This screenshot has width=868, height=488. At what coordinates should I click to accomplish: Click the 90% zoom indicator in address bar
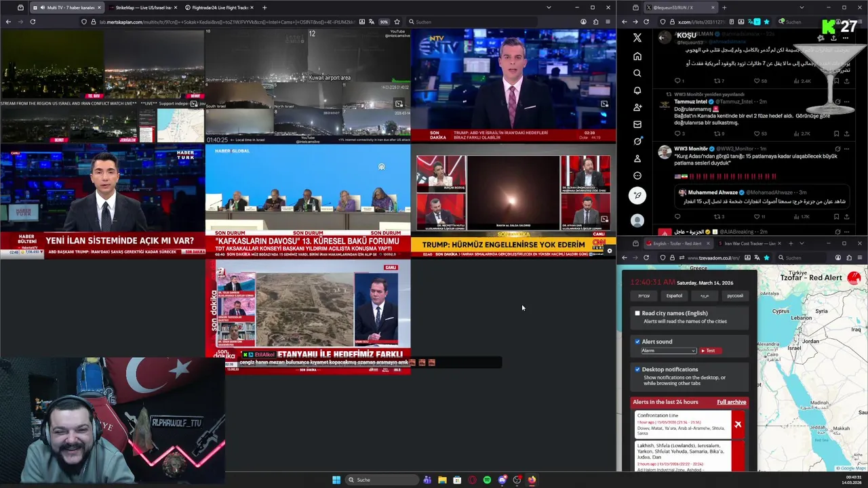click(x=384, y=22)
